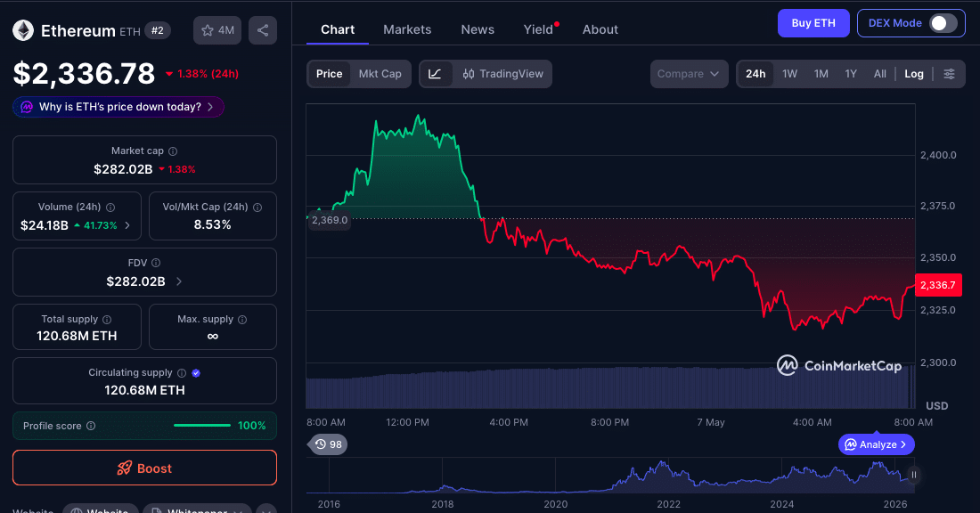Select the line chart icon
The width and height of the screenshot is (980, 513).
[435, 74]
